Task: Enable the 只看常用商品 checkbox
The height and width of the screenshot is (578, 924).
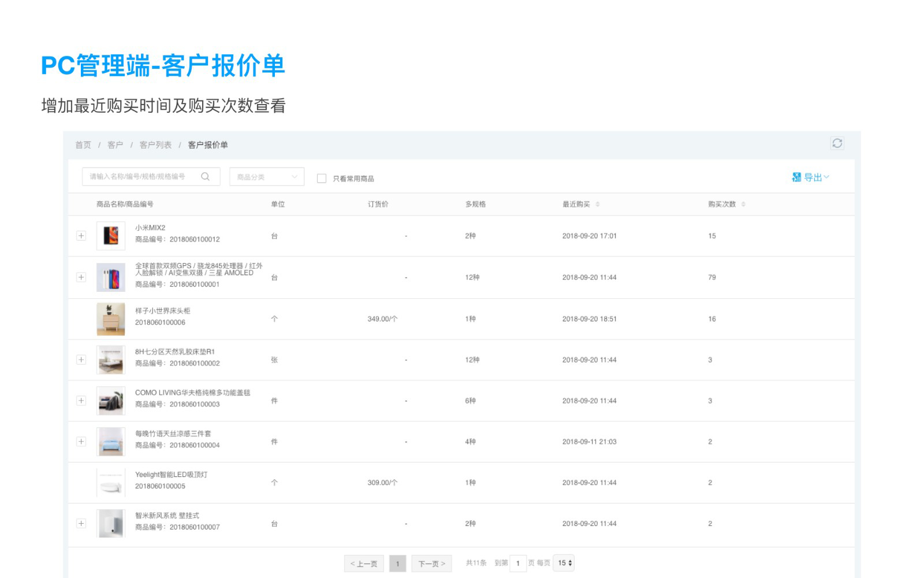Action: [x=322, y=179]
